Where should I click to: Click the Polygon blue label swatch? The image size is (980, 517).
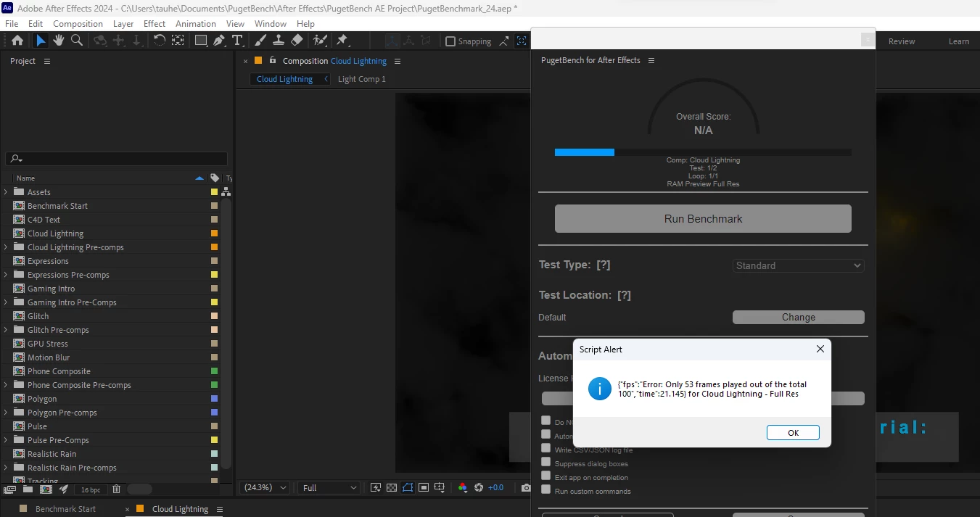click(214, 399)
